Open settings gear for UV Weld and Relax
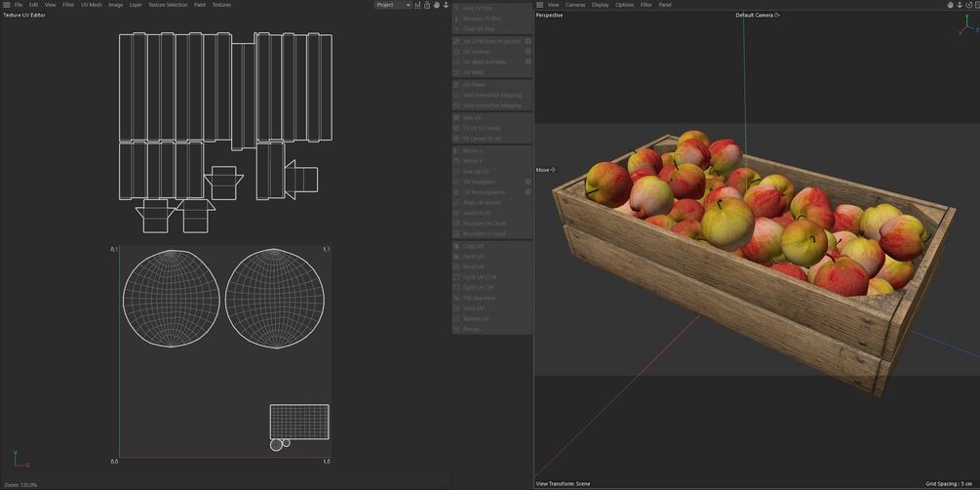980x490 pixels. pyautogui.click(x=528, y=61)
